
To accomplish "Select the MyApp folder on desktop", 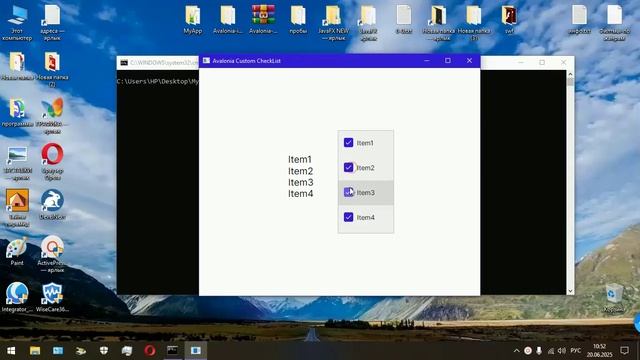I will [193, 20].
